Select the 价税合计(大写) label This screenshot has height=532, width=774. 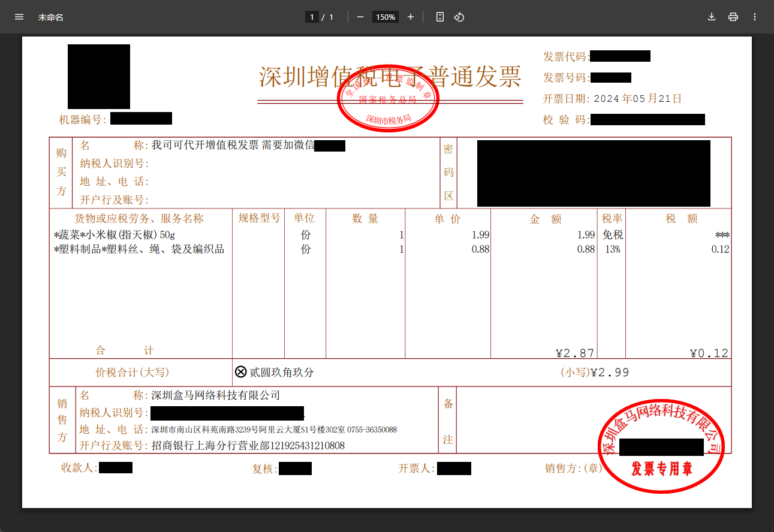point(132,372)
